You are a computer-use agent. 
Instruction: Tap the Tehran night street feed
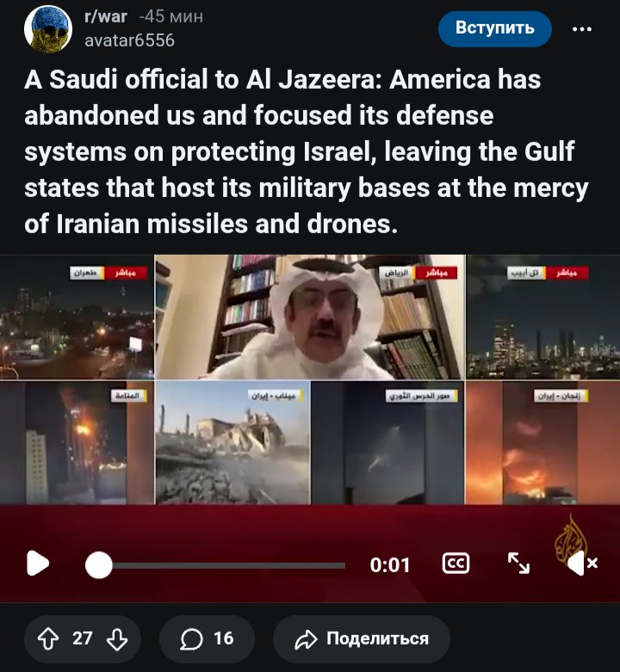(77, 318)
